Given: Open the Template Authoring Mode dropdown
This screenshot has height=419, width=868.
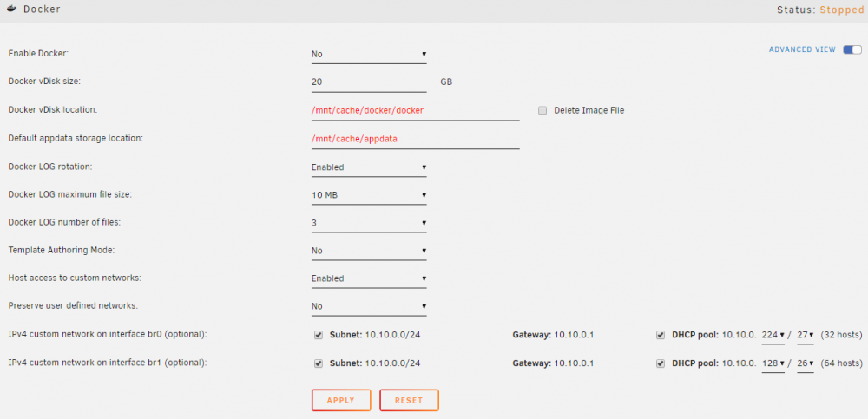Looking at the screenshot, I should [x=369, y=251].
